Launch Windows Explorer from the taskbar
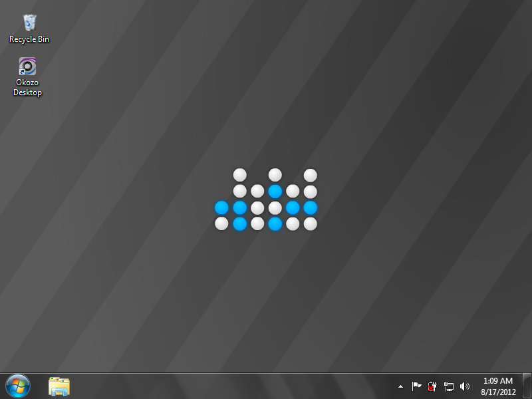Image resolution: width=532 pixels, height=399 pixels. [x=59, y=386]
